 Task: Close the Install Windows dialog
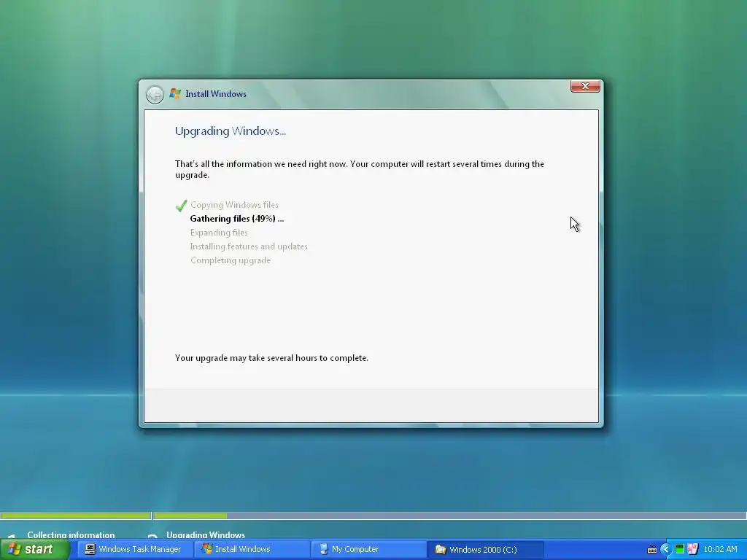click(x=585, y=86)
